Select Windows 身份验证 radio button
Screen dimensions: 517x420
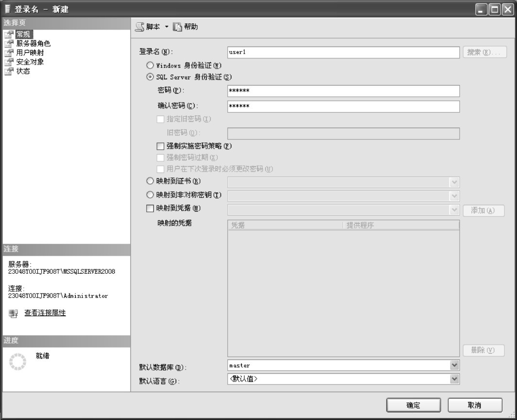click(150, 65)
